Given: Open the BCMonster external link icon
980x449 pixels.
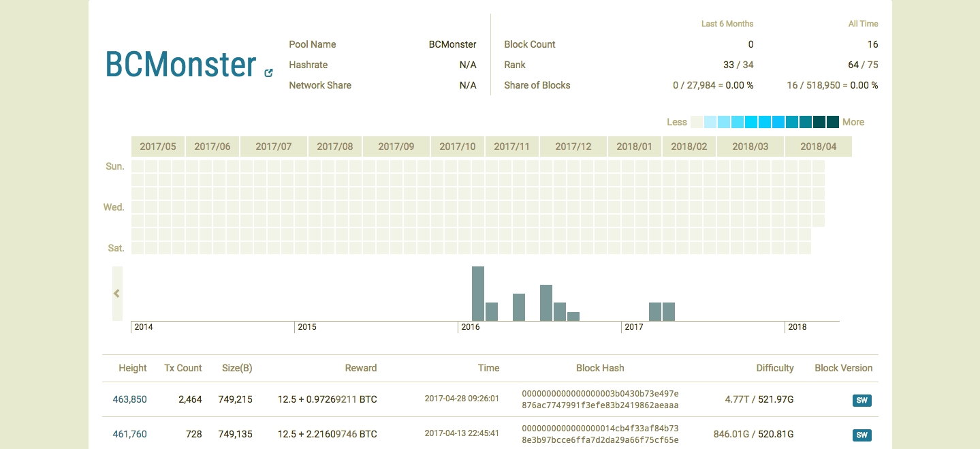Looking at the screenshot, I should (x=268, y=73).
